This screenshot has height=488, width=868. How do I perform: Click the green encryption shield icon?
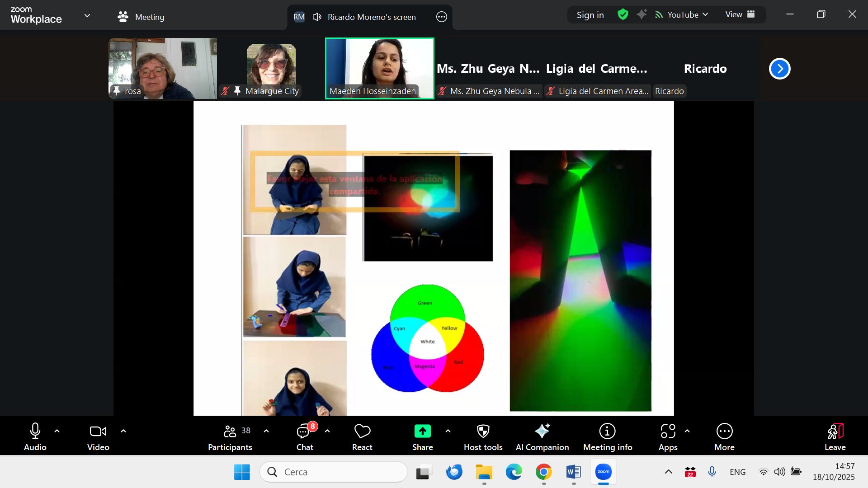pyautogui.click(x=623, y=14)
